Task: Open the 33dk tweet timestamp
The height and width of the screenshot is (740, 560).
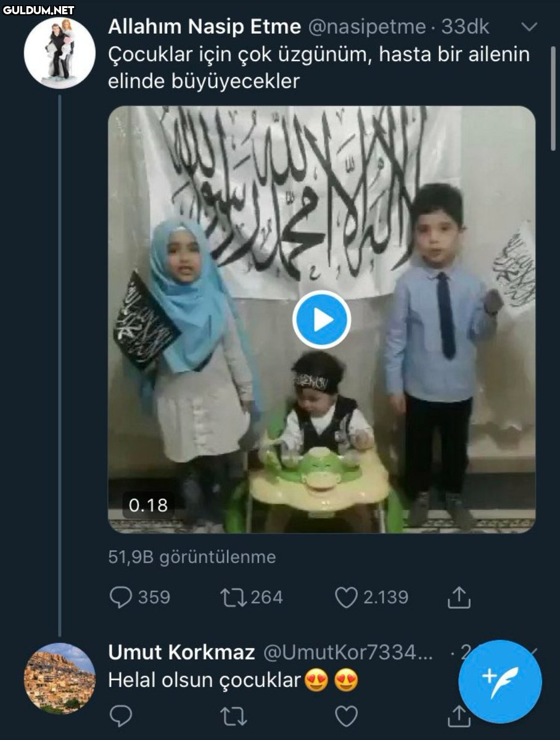Action: (466, 27)
